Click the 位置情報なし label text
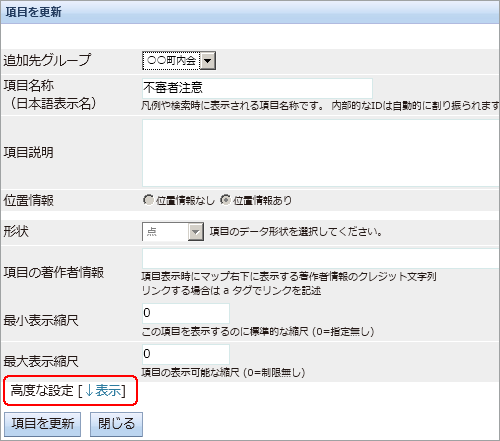Viewport: 500px width, 441px height. (185, 201)
